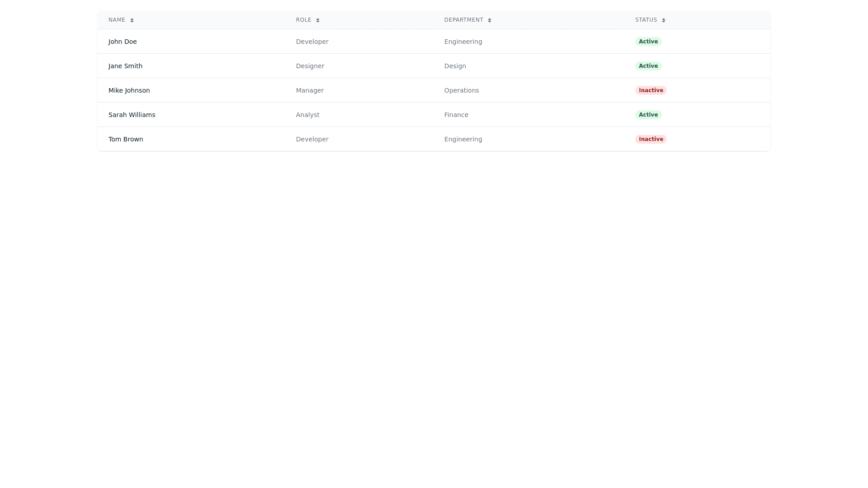
Task: Click Sarah Williams' Active status badge
Action: point(648,115)
